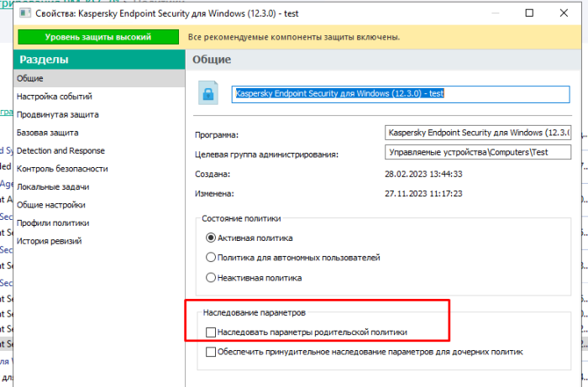The height and width of the screenshot is (387, 588).
Task: Open Локальные задачи section
Action: pyautogui.click(x=99, y=186)
